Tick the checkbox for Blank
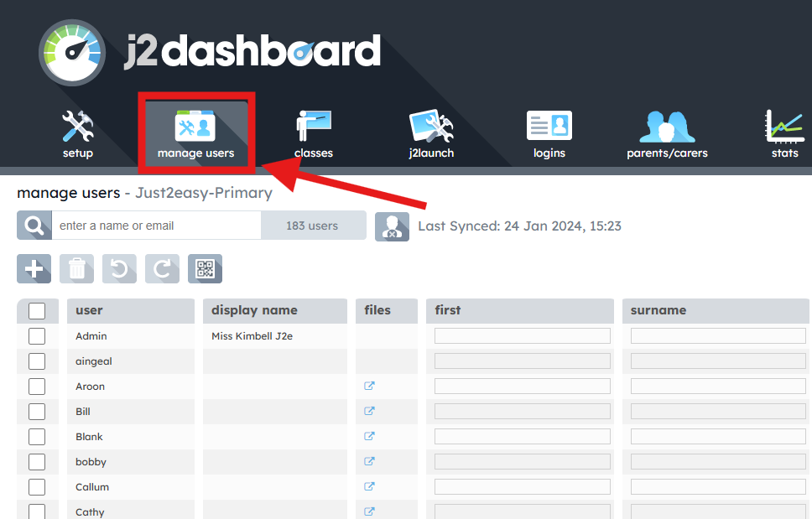The width and height of the screenshot is (812, 519). 37,437
